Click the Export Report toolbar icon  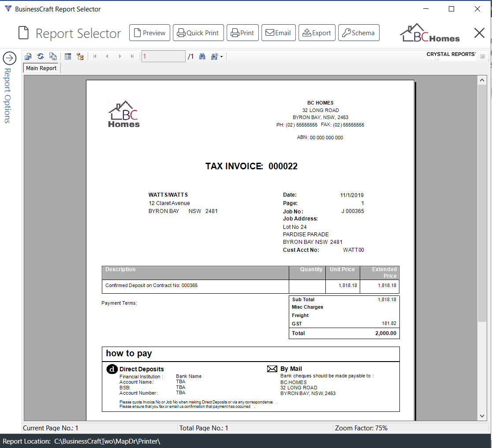click(x=28, y=56)
